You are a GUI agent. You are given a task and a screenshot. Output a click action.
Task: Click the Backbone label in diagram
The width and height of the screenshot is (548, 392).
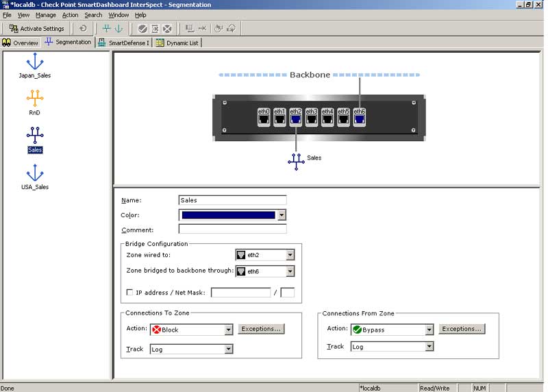point(310,75)
